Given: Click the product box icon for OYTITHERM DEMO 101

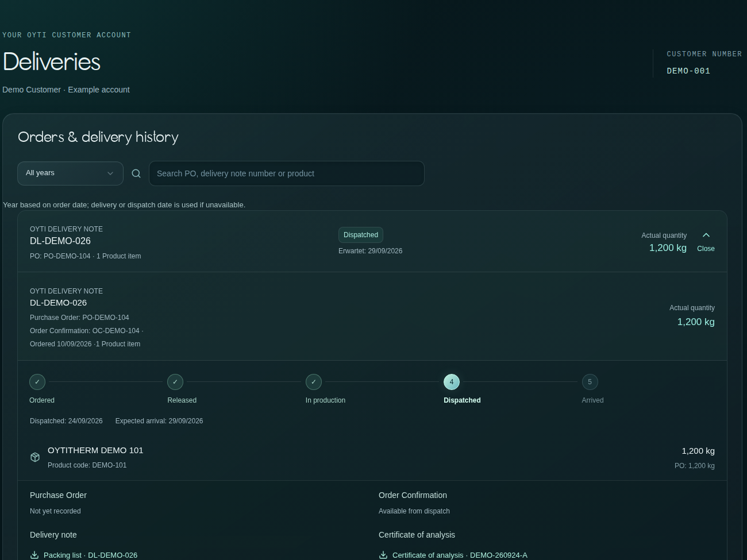Looking at the screenshot, I should click(x=35, y=457).
